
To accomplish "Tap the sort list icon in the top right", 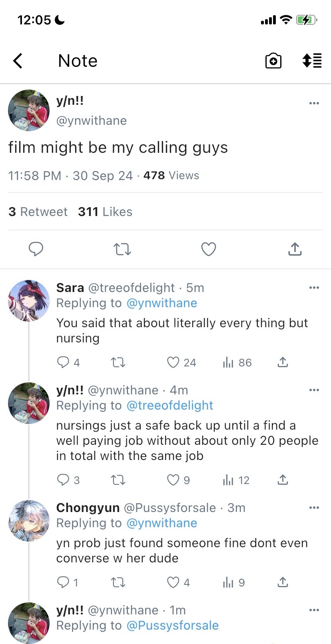I will pos(312,61).
